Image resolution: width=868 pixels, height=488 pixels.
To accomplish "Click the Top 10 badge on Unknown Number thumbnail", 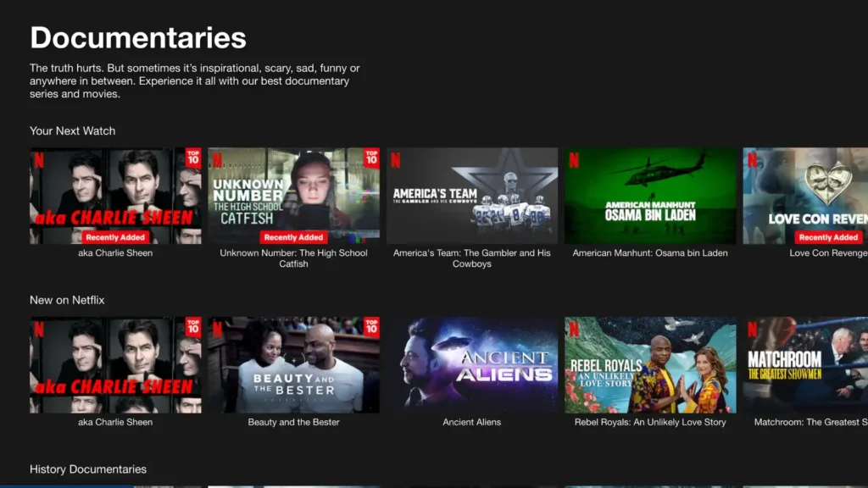I will coord(371,158).
